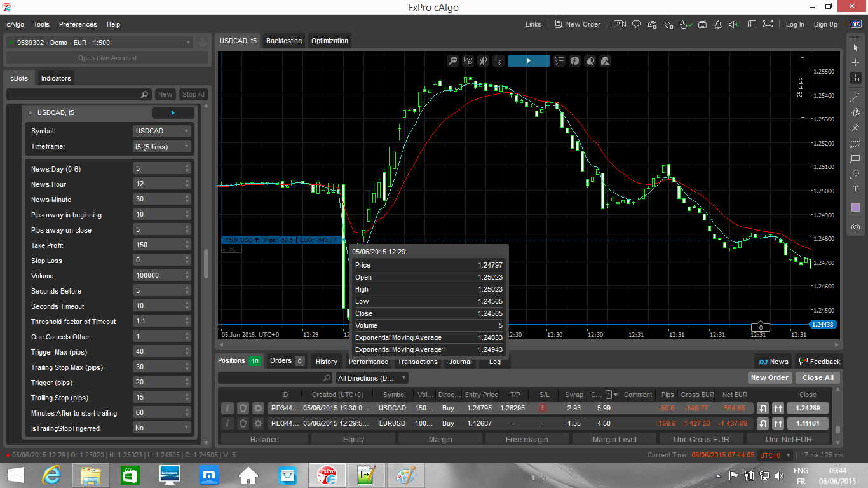Viewport: 868px width, 488px height.
Task: Open shield protection for EURUSD position
Action: click(243, 423)
